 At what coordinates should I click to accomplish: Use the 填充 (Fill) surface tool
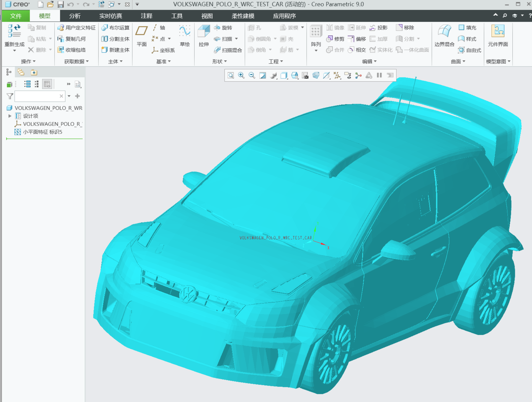click(x=467, y=28)
